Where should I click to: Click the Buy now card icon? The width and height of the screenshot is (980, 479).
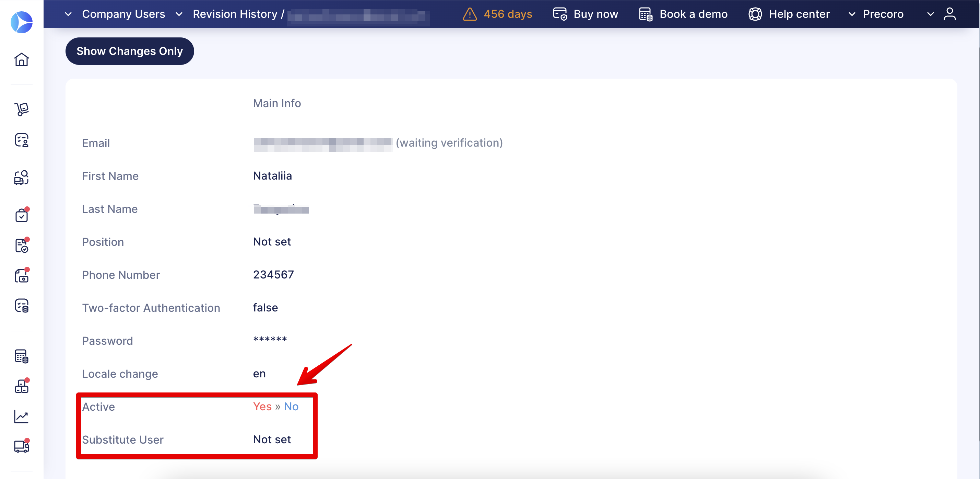560,14
